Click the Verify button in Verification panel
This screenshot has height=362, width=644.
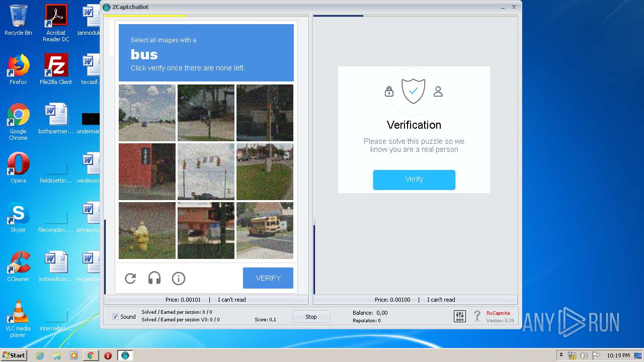(x=414, y=179)
